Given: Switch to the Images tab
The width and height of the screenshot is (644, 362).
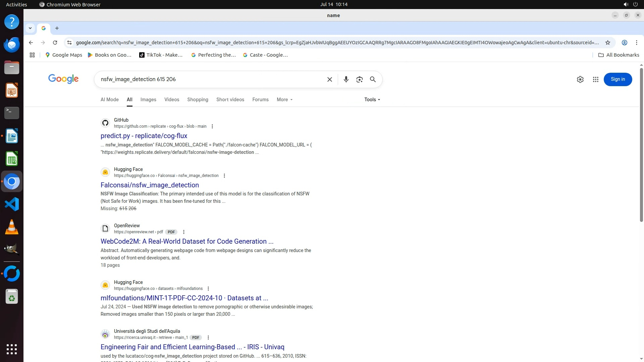Looking at the screenshot, I should (x=148, y=100).
